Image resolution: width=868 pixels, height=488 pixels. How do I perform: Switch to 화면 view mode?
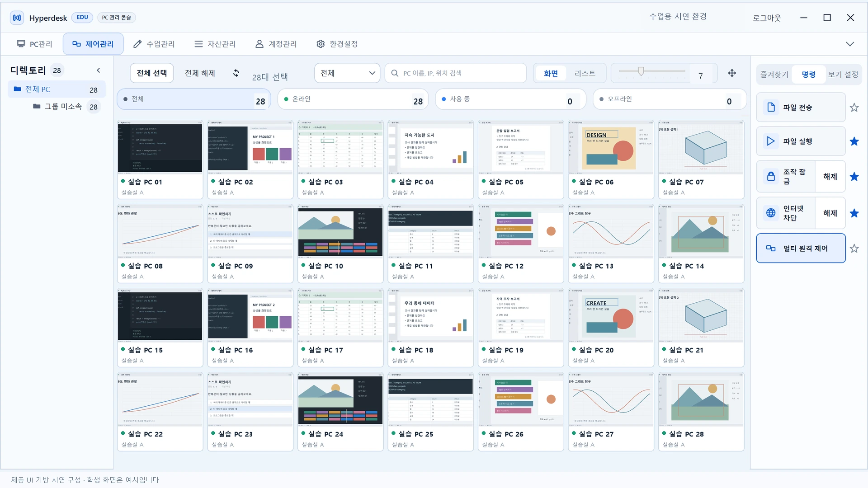[x=550, y=73]
